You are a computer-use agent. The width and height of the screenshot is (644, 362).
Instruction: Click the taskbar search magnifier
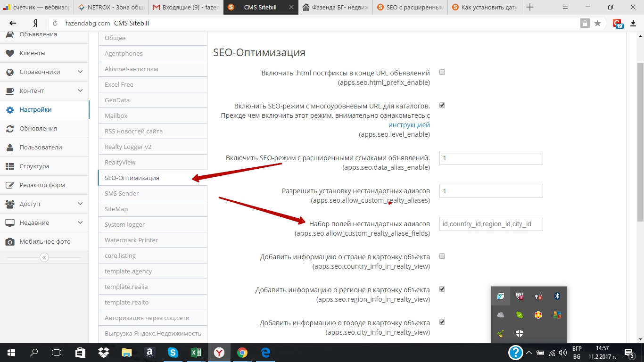(34, 352)
